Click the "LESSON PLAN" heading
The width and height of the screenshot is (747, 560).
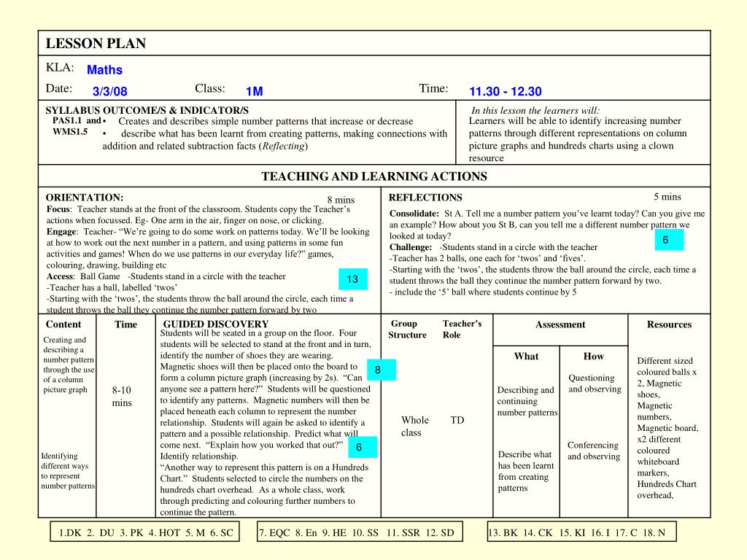pyautogui.click(x=96, y=43)
